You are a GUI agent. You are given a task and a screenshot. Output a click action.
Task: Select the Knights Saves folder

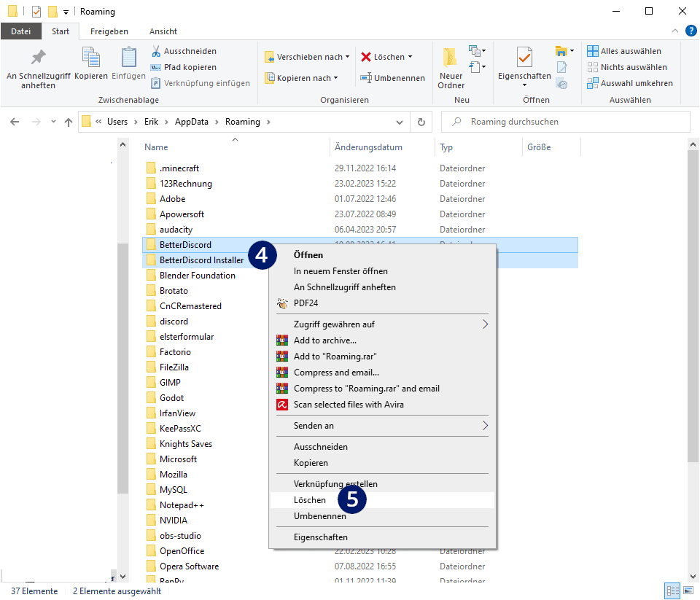[186, 444]
